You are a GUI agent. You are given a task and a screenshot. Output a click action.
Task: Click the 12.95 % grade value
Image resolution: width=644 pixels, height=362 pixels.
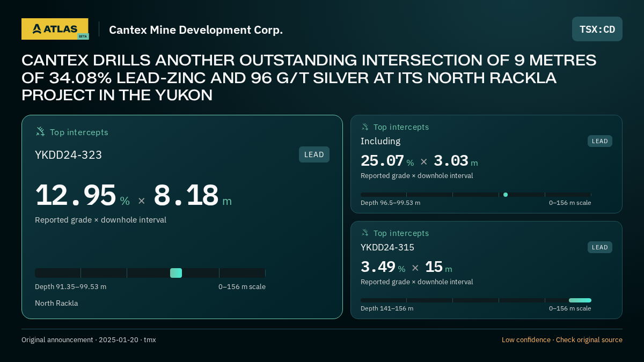(82, 196)
